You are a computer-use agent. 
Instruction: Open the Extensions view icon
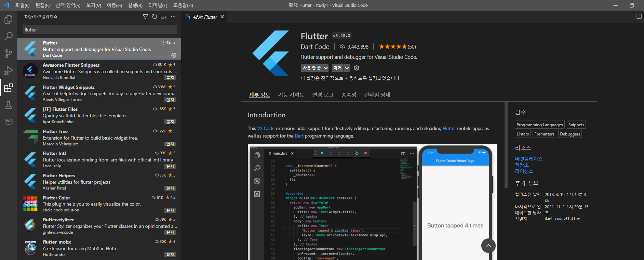pos(9,88)
